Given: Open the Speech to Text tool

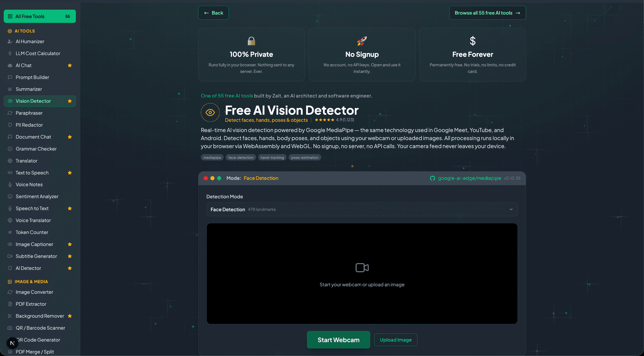Looking at the screenshot, I should click(40, 208).
